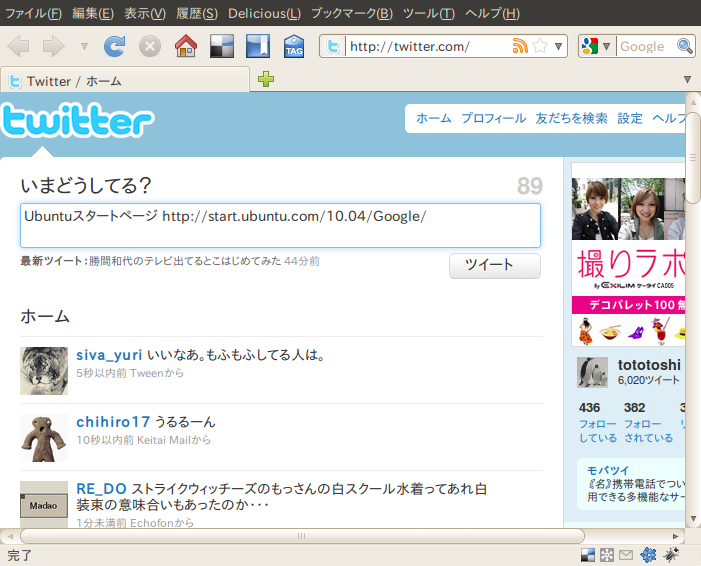This screenshot has height=566, width=701.
Task: Click the search magnifier icon
Action: pos(685,46)
